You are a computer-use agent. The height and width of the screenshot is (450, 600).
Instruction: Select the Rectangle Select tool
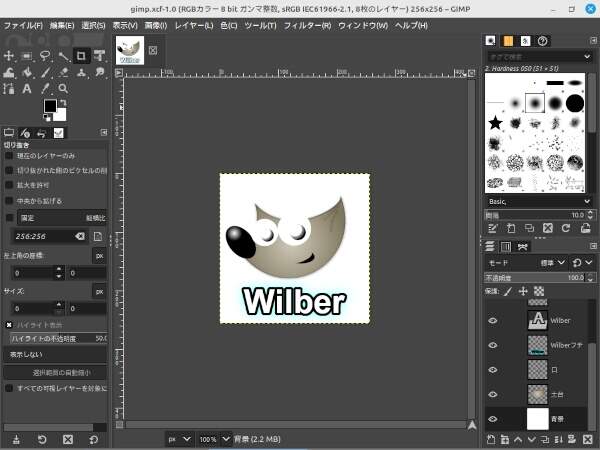(27, 55)
